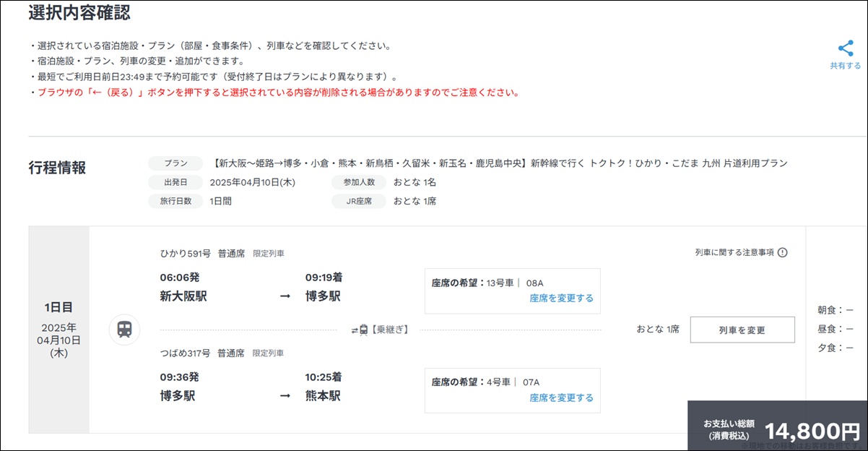The width and height of the screenshot is (868, 451).
Task: Click the 乗継ぎ transfer icon between trains
Action: point(360,330)
